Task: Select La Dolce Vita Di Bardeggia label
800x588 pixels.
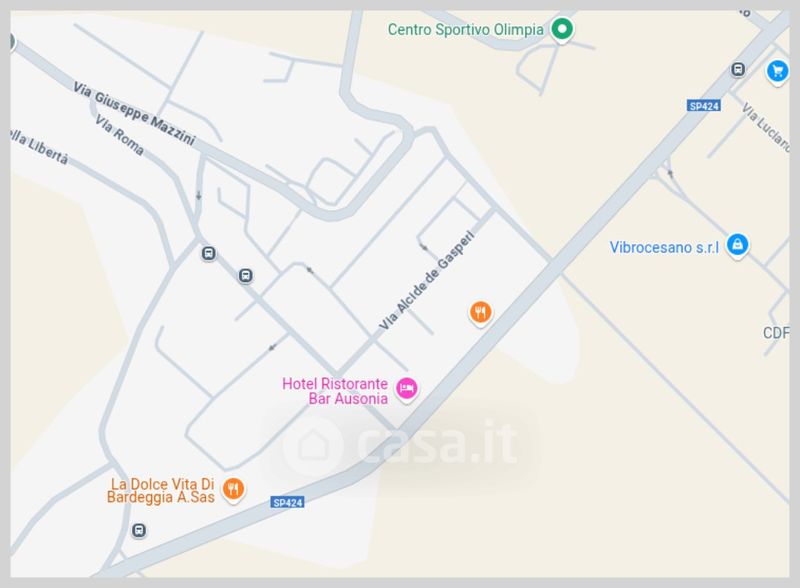Action: pyautogui.click(x=161, y=491)
